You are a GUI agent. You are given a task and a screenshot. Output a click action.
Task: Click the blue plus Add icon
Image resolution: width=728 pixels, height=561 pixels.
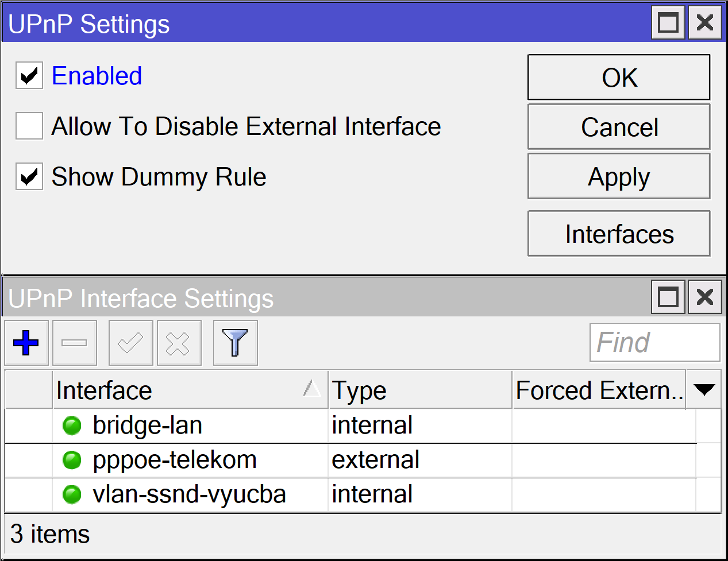pyautogui.click(x=26, y=343)
